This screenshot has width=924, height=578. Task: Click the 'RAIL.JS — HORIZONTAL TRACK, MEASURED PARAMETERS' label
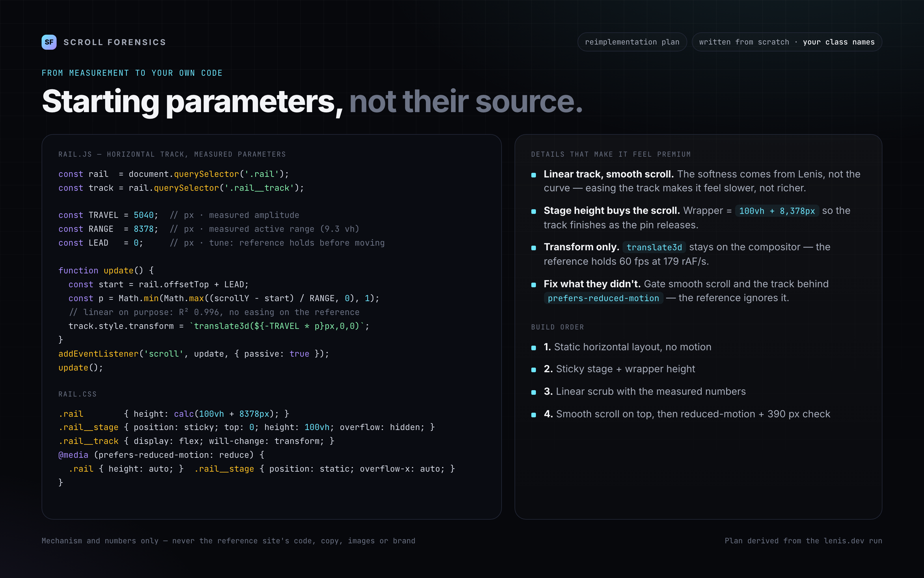click(x=172, y=154)
